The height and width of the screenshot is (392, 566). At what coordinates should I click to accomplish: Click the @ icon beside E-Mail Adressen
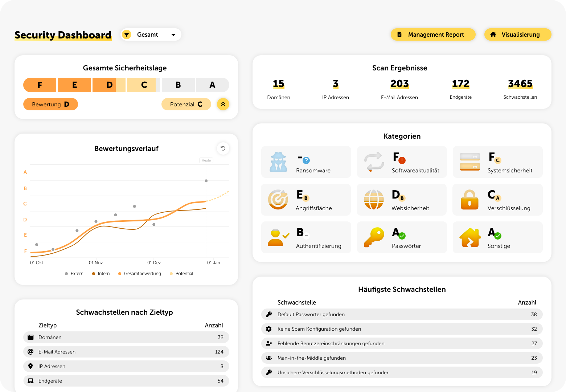[x=30, y=352]
